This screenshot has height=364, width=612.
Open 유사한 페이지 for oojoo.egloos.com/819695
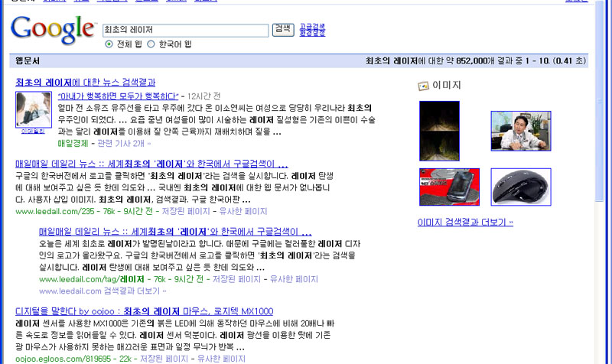[x=221, y=359]
